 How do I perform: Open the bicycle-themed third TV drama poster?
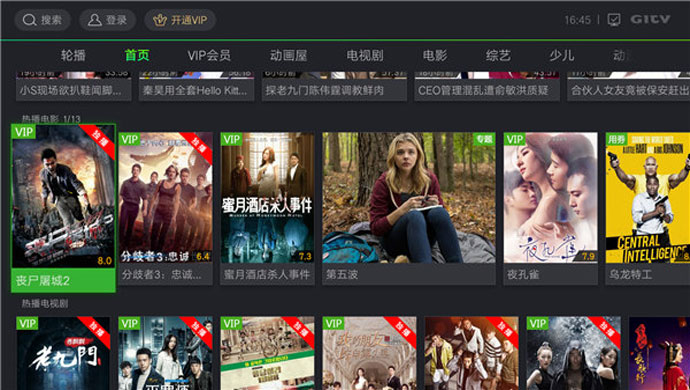268,353
